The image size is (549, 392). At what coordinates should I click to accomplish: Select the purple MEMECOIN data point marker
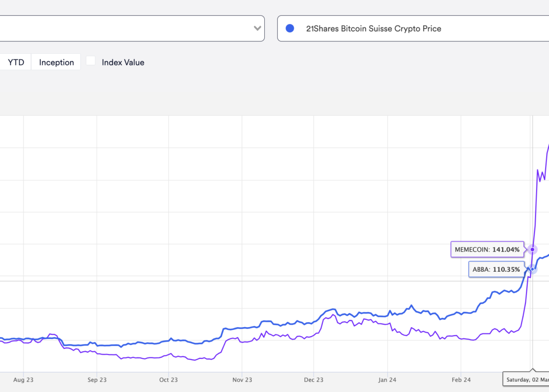[x=532, y=250]
